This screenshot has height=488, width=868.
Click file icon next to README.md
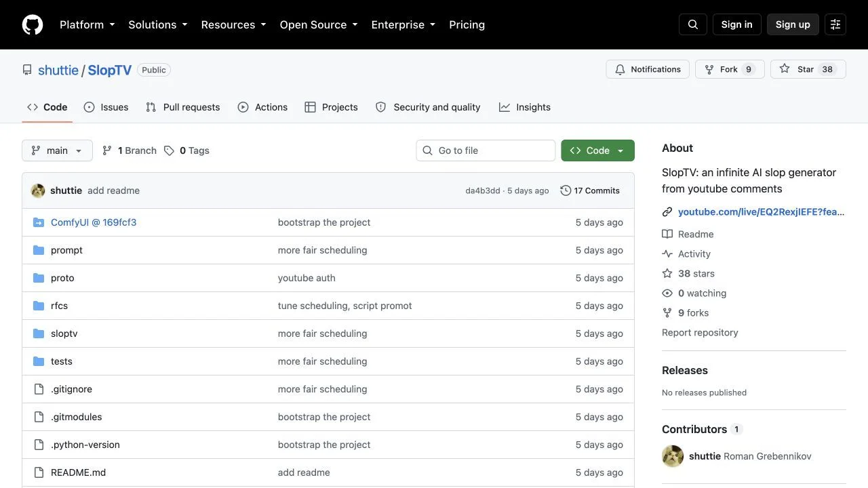pyautogui.click(x=39, y=472)
